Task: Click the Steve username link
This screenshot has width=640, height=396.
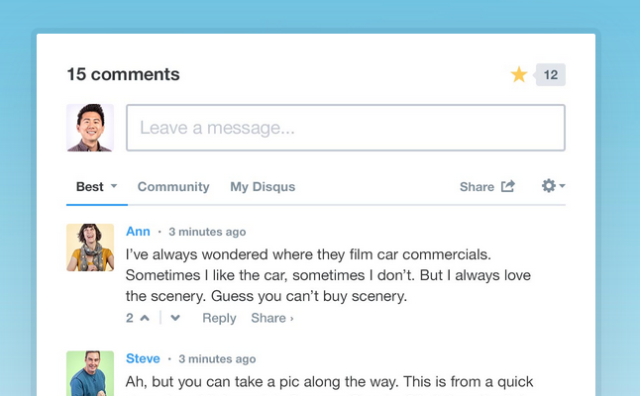Action: coord(143,358)
